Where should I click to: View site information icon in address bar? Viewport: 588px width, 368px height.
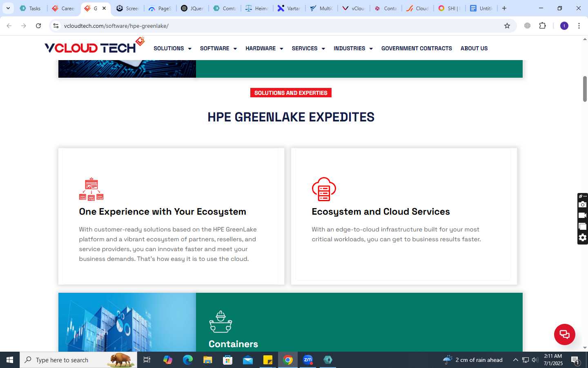point(56,26)
